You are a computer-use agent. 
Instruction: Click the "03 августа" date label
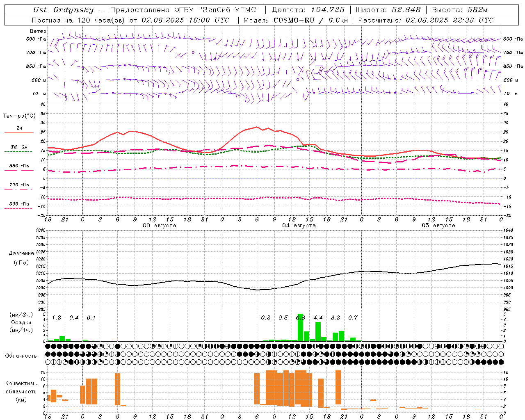(160, 226)
